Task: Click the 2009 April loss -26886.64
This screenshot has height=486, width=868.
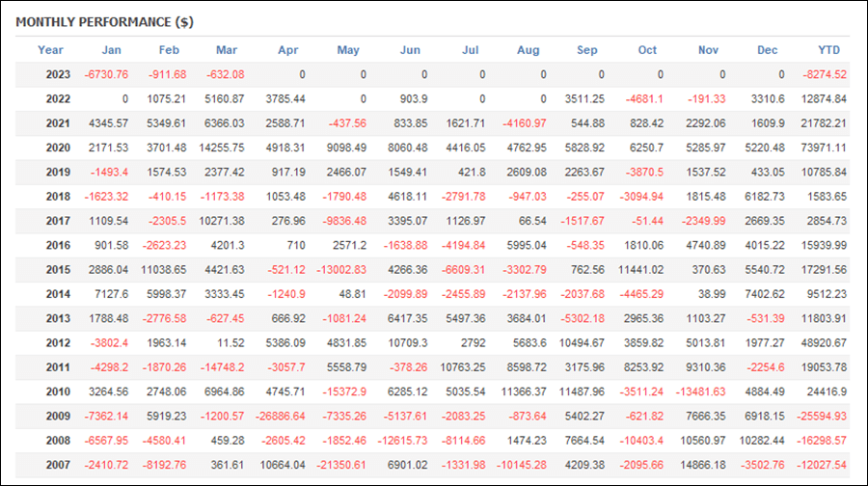Action: point(280,417)
